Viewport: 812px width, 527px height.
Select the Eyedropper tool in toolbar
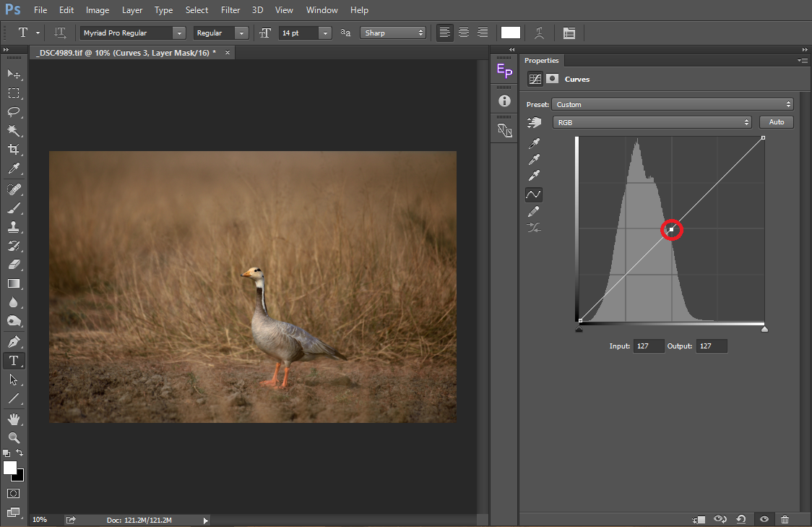(x=14, y=168)
